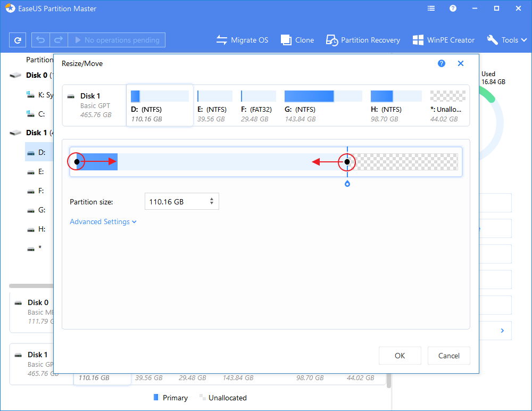Click the title bar help question mark
This screenshot has width=532, height=411.
pyautogui.click(x=453, y=8)
